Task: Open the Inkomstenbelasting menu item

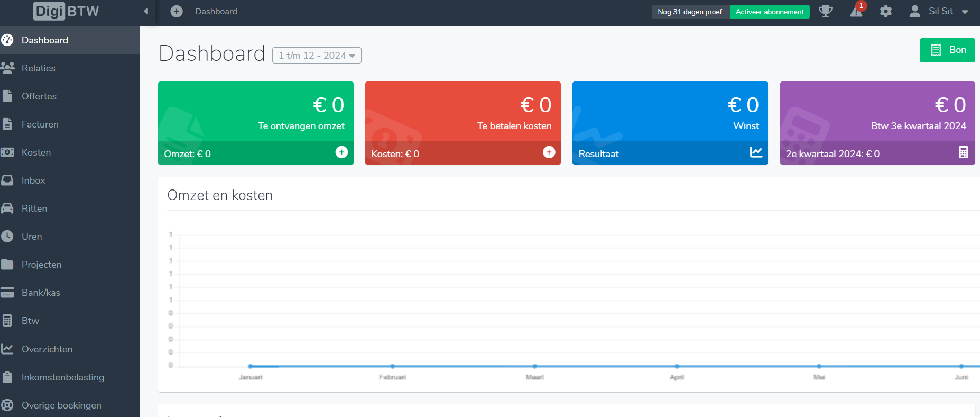Action: click(x=62, y=377)
